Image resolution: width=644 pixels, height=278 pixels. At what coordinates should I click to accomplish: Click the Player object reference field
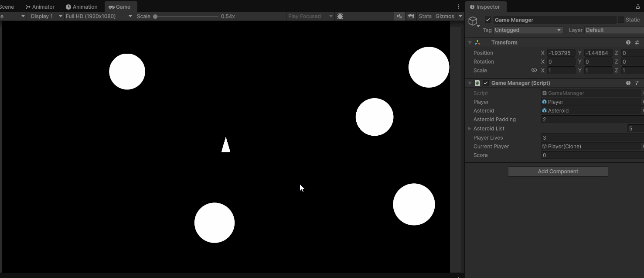[592, 102]
